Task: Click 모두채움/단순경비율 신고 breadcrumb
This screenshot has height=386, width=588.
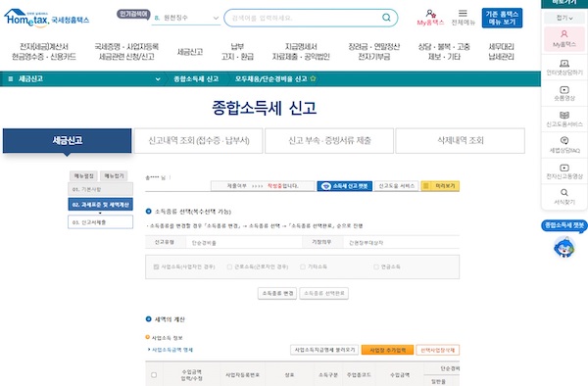Action: coord(271,78)
